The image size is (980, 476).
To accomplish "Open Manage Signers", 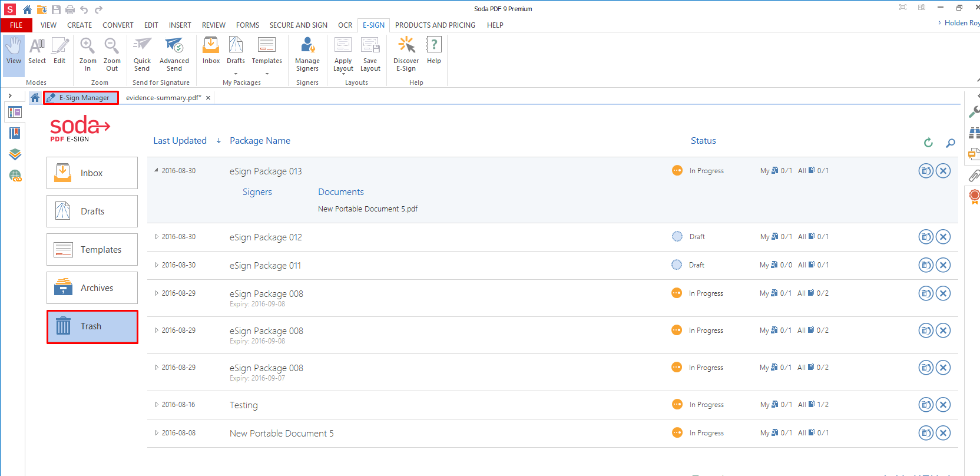I will 307,54.
